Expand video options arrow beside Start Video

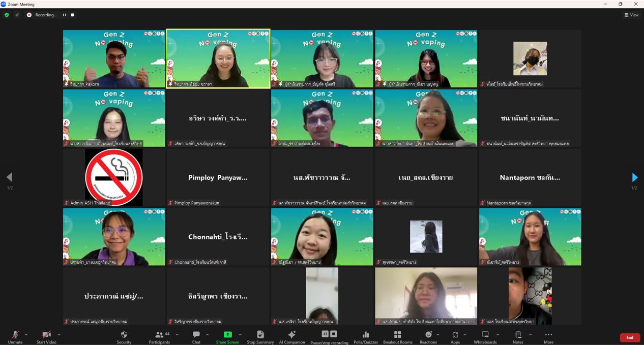coord(59,334)
